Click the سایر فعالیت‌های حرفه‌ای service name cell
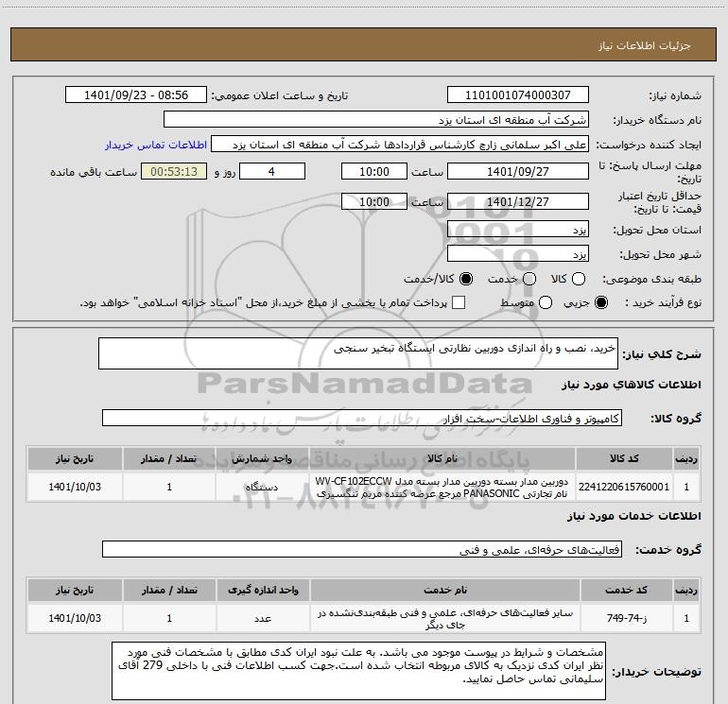 pos(444,618)
